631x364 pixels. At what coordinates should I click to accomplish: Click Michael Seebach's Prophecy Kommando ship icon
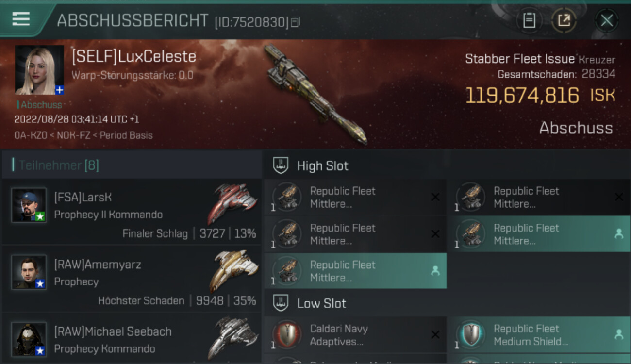(232, 337)
